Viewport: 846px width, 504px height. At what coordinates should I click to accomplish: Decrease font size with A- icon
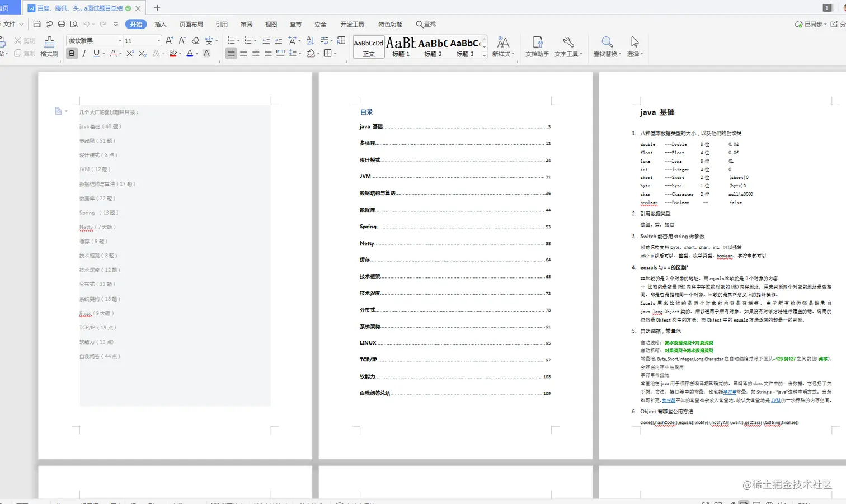tap(182, 40)
